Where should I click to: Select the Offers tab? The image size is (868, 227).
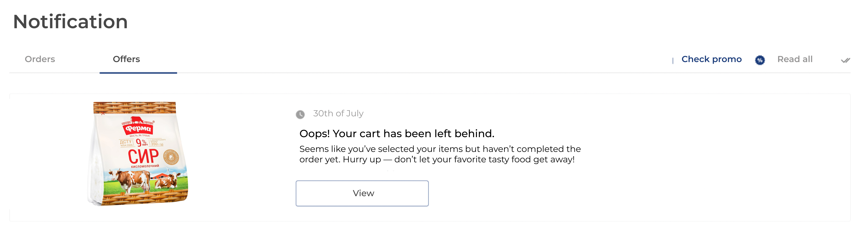point(126,59)
